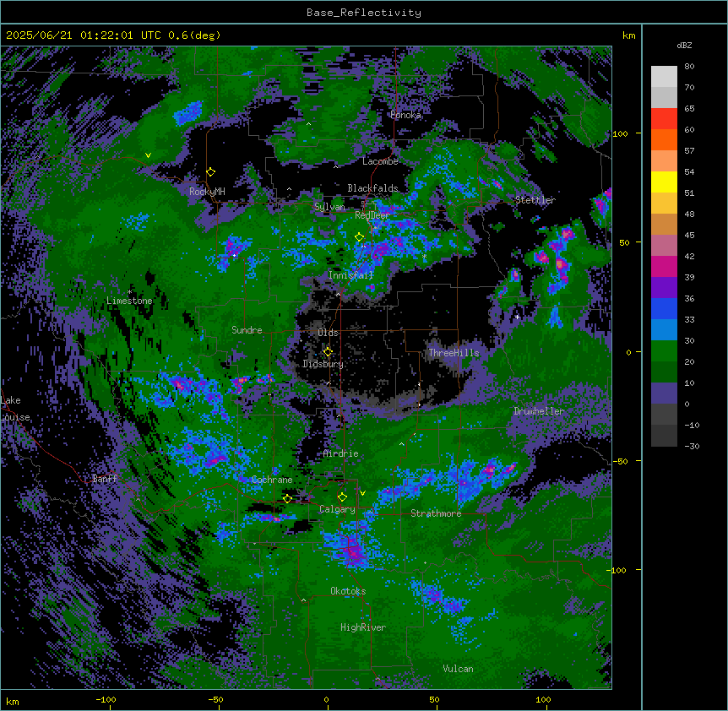This screenshot has width=728, height=711.
Task: Click the white plus marker southeast of RockyMH
Action: click(x=235, y=255)
